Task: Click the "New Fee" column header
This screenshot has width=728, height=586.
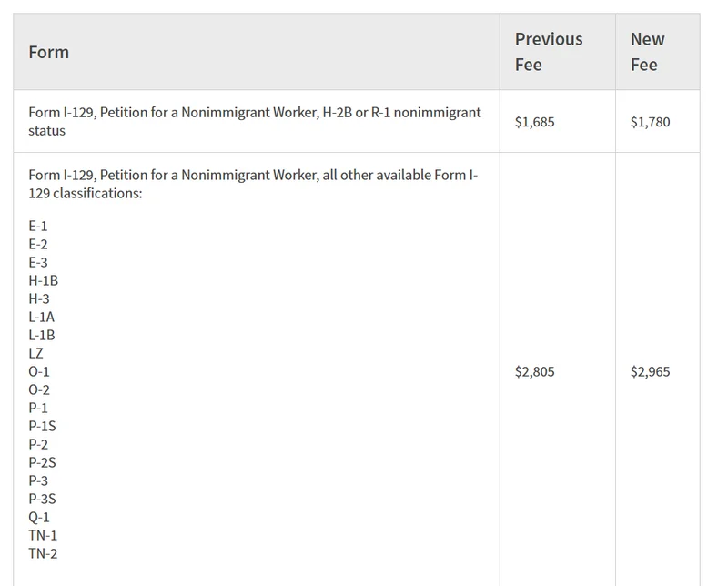Action: [647, 52]
